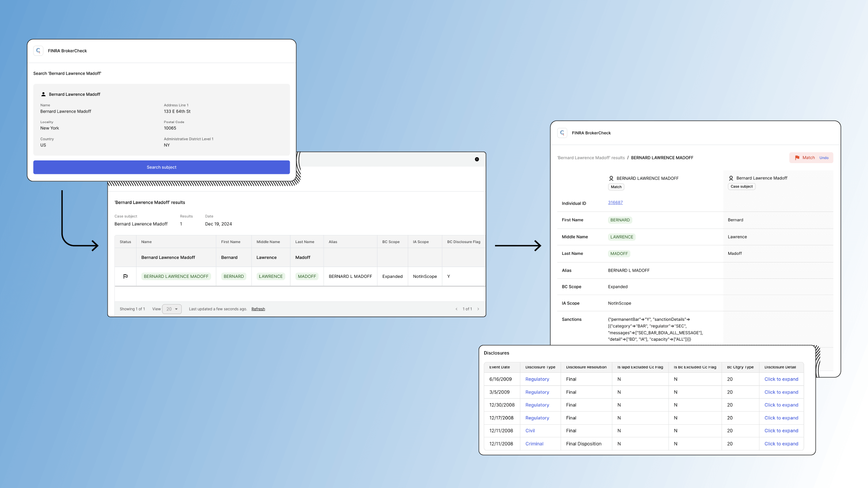Viewport: 868px width, 488px height.
Task: Click BERNARD L MADOFF alias cell in results
Action: [x=350, y=277]
